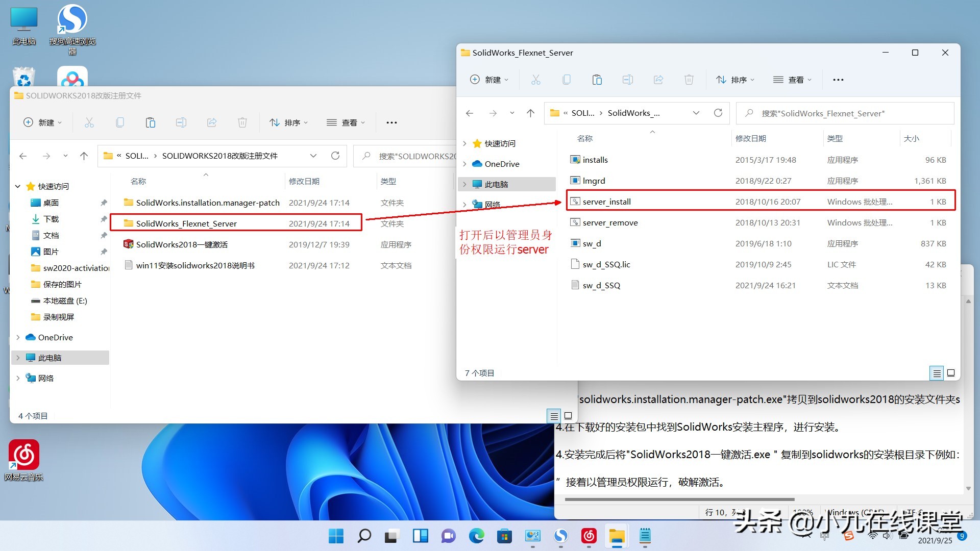Open the Windows Start menu
The width and height of the screenshot is (980, 551).
[336, 536]
